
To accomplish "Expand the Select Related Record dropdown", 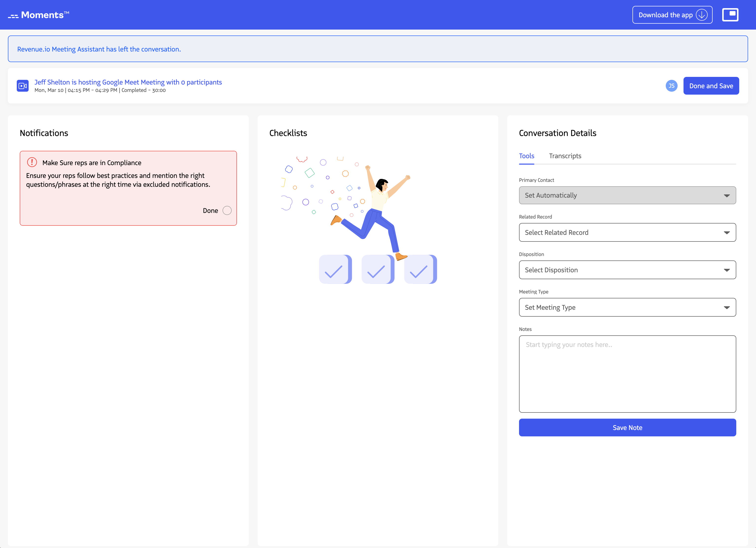I will tap(627, 233).
